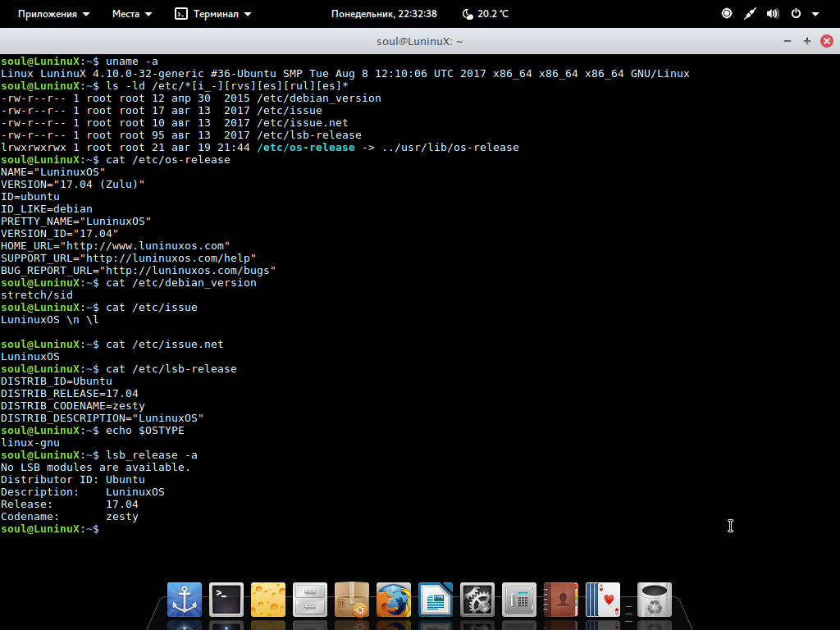Click the HOME_URL luninuxos.com line
The image size is (840, 630).
point(115,246)
